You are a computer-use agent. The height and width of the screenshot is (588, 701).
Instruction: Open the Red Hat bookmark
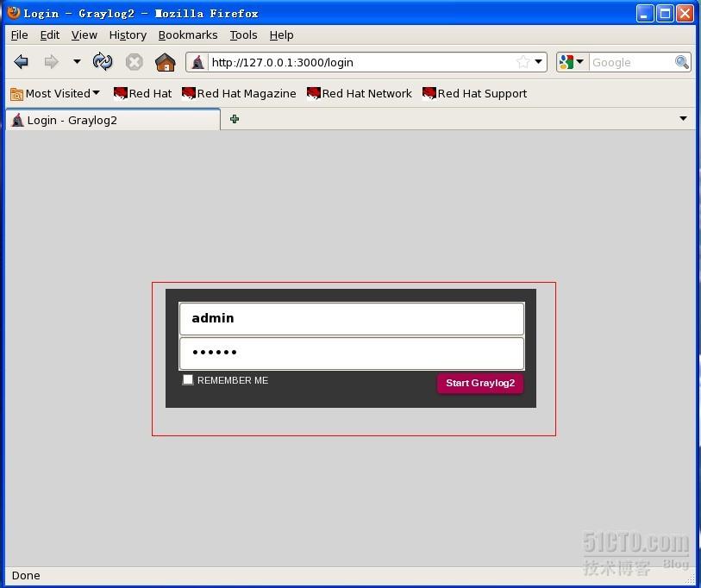click(x=142, y=93)
